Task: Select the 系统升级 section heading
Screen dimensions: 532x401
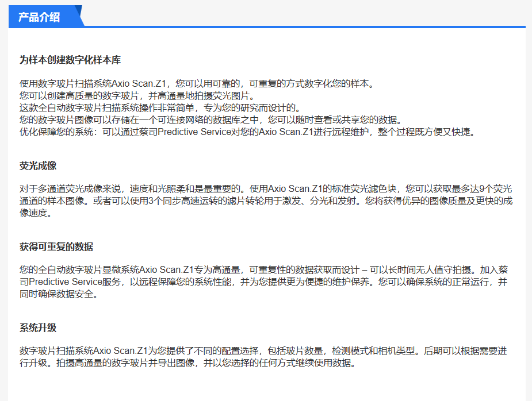Action: 38,328
